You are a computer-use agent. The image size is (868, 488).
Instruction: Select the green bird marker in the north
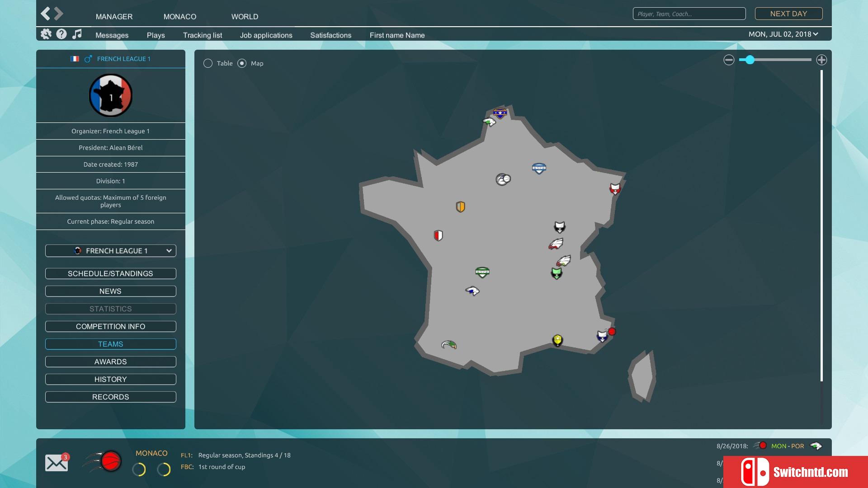(489, 122)
